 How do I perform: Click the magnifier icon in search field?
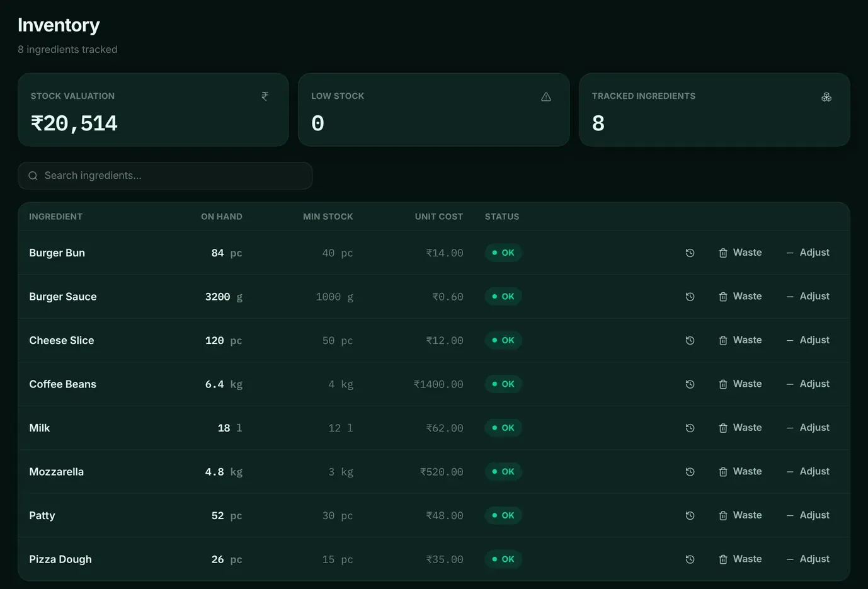pyautogui.click(x=33, y=176)
